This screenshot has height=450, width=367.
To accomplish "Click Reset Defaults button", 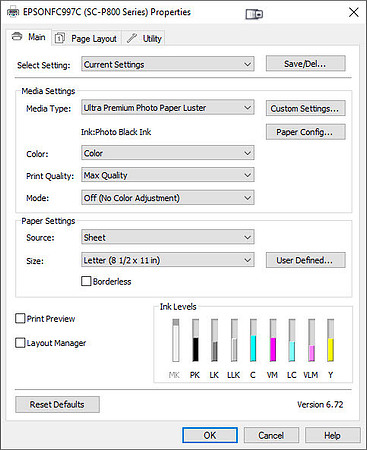I will 57,404.
